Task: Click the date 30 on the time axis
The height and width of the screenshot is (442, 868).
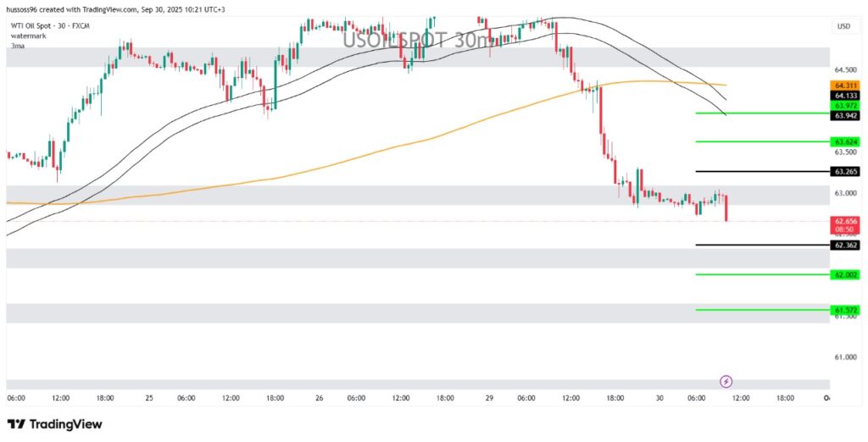Action: 658,397
